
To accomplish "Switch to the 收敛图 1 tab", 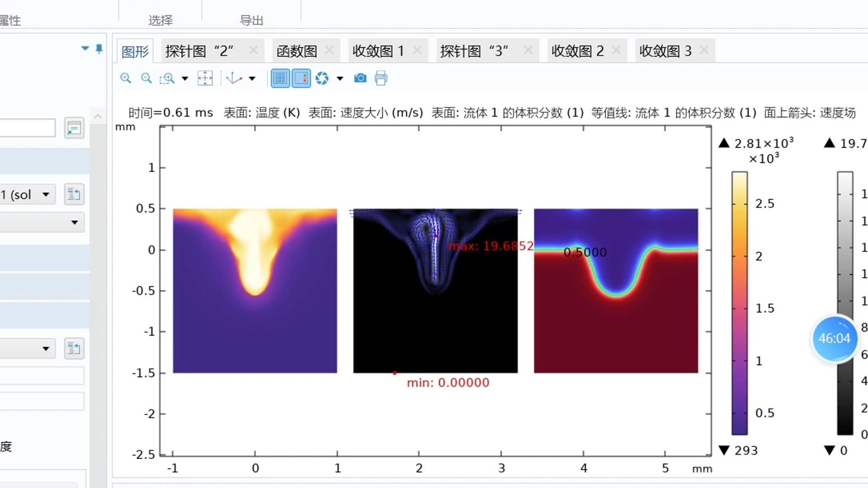I will [378, 51].
